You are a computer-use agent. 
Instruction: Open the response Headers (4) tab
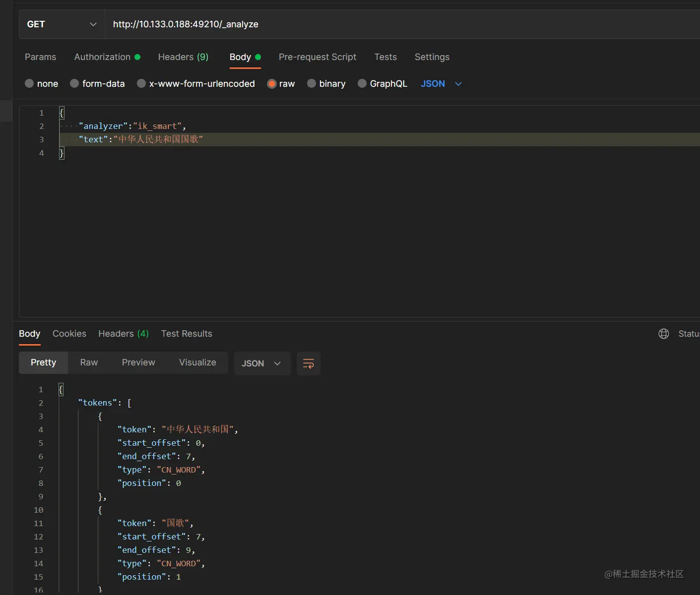tap(124, 334)
